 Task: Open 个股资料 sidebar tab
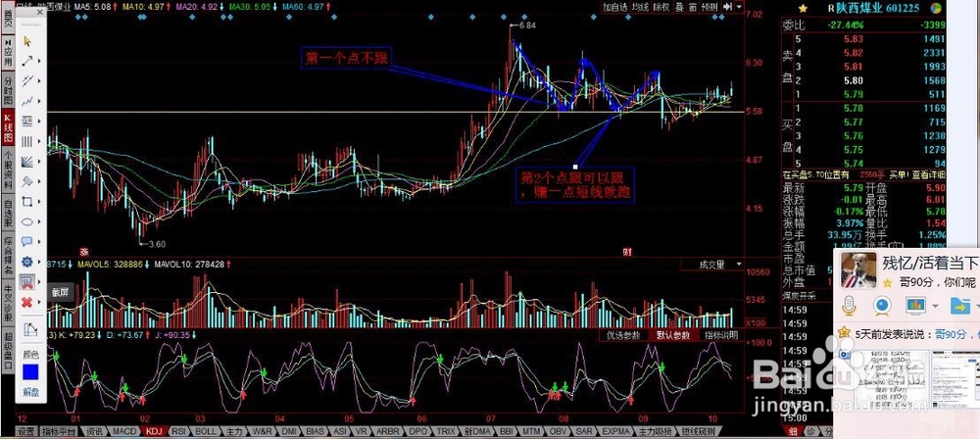point(8,171)
